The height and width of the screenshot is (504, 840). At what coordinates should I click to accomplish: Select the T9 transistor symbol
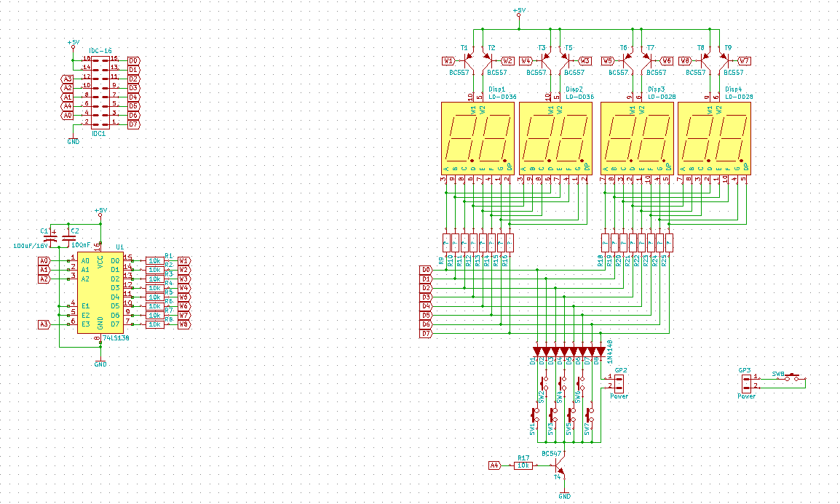coord(724,60)
